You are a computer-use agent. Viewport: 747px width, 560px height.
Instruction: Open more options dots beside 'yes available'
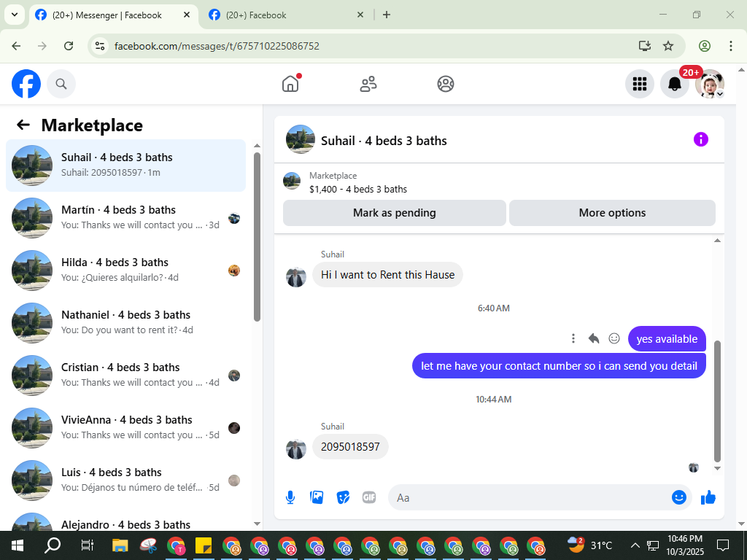573,338
